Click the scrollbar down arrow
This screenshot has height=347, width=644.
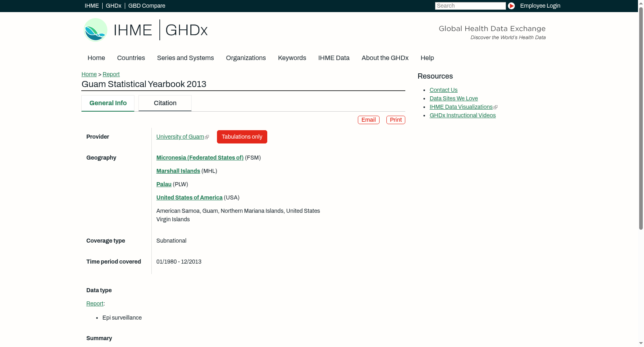[641, 344]
